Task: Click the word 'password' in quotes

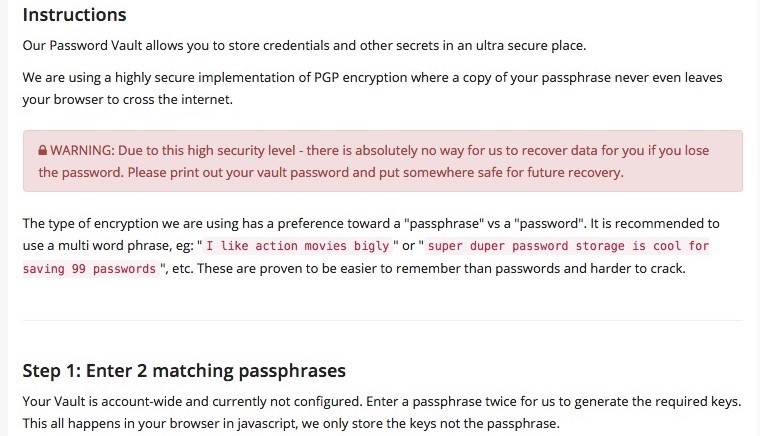Action: tap(549, 224)
